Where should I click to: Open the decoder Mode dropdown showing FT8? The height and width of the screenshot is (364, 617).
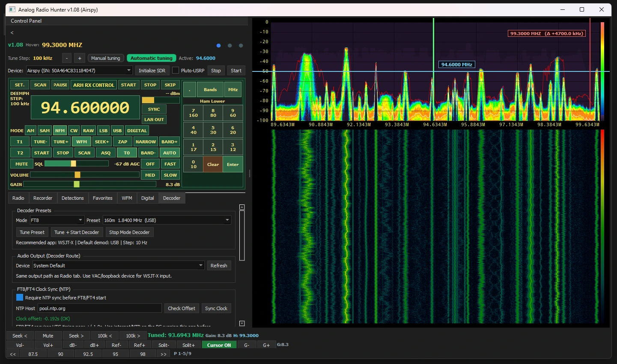(56, 220)
